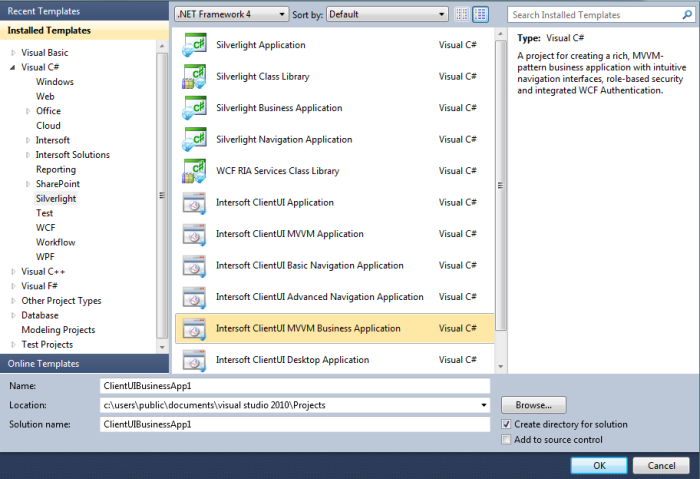700x479 pixels.
Task: Click the Cancel button
Action: 661,466
